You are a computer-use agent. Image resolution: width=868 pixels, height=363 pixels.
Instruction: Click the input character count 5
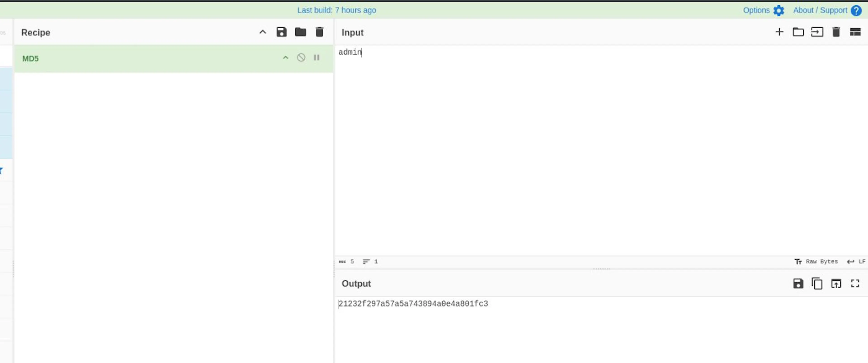coord(346,261)
